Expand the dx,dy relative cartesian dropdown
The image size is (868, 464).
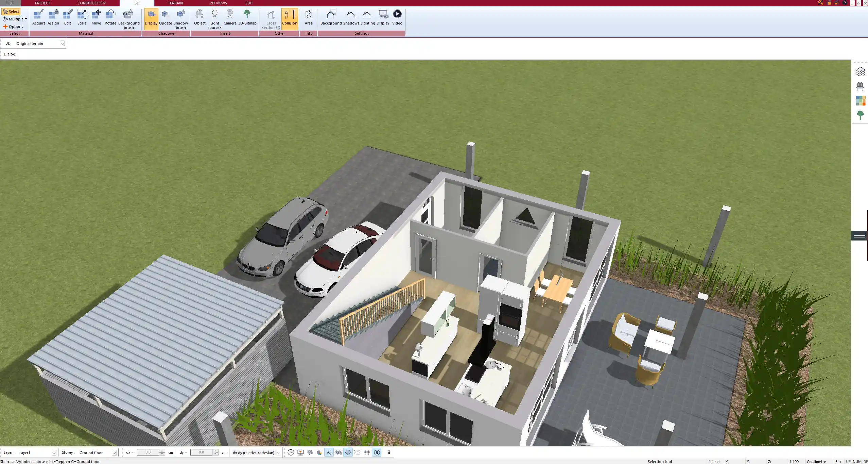coord(279,453)
